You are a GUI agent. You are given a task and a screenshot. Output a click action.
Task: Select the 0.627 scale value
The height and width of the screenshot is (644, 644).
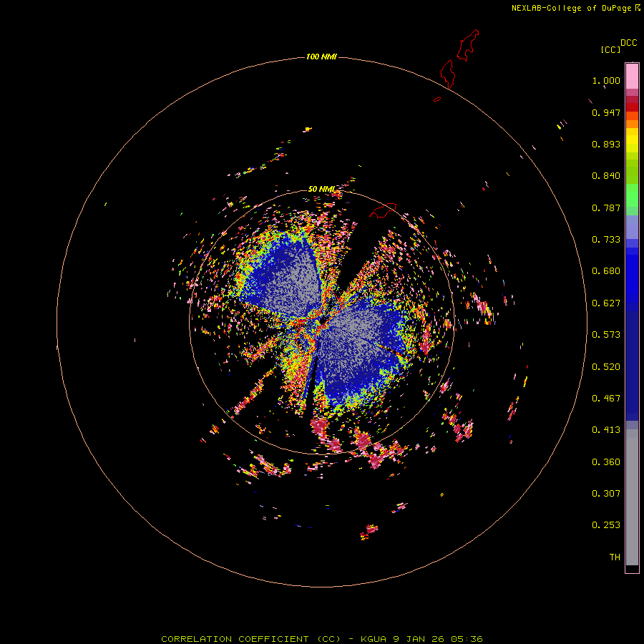606,303
